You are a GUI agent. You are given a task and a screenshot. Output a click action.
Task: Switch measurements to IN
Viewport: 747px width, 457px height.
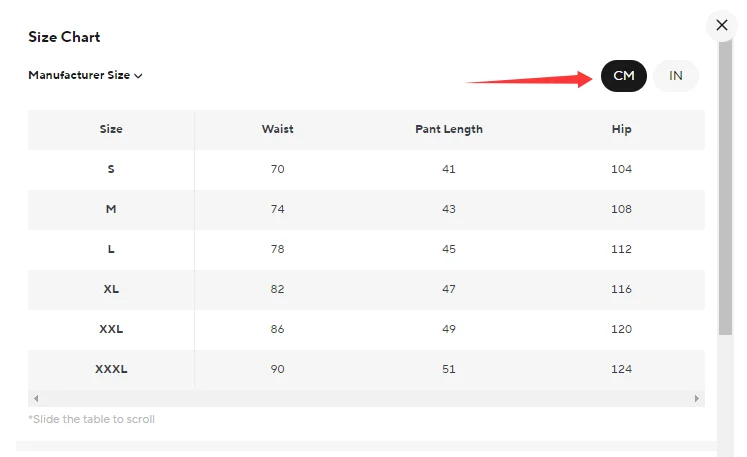(676, 76)
